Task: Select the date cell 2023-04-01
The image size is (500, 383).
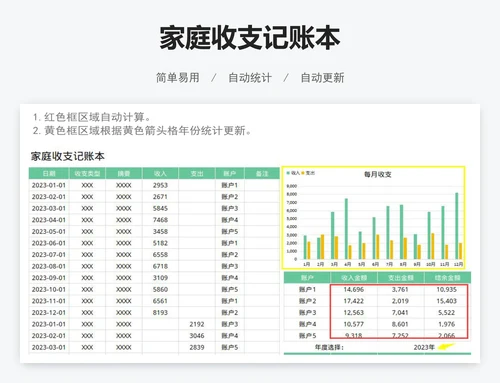Action: pos(49,220)
